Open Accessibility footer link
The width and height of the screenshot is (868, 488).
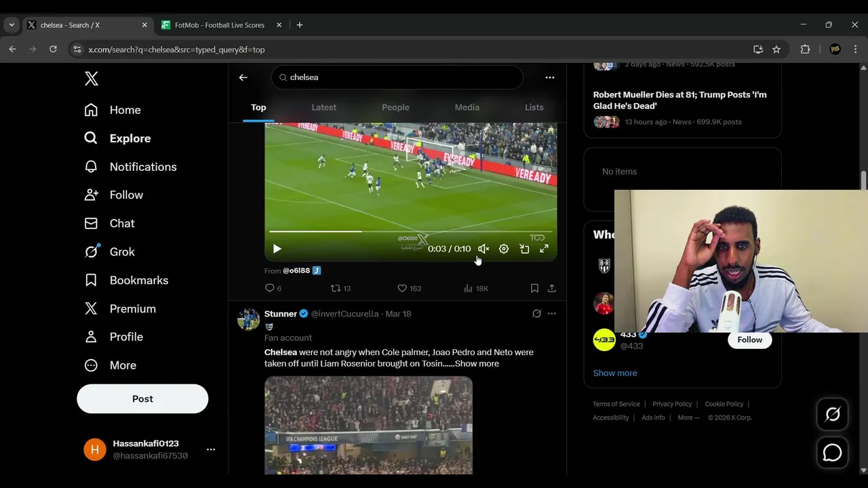click(x=611, y=418)
